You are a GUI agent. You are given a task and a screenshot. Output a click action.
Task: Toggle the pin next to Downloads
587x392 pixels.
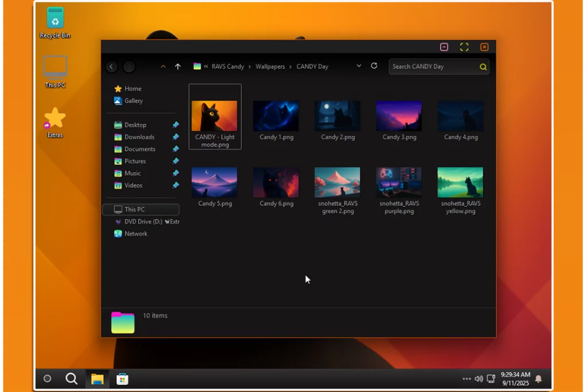[176, 137]
